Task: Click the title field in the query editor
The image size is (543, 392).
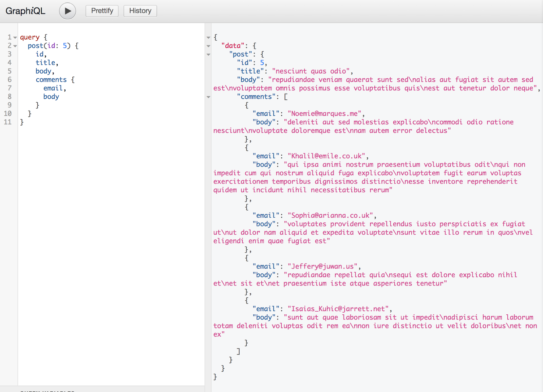Action: pos(45,63)
